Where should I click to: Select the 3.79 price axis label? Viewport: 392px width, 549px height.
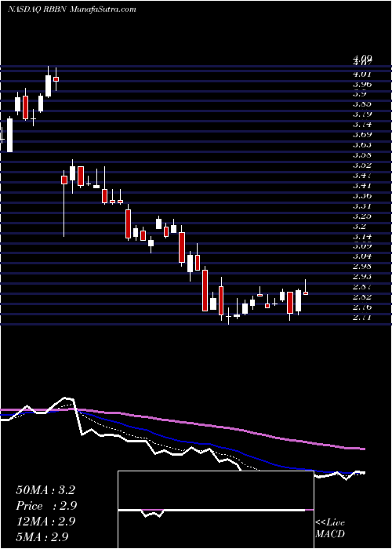[362, 115]
